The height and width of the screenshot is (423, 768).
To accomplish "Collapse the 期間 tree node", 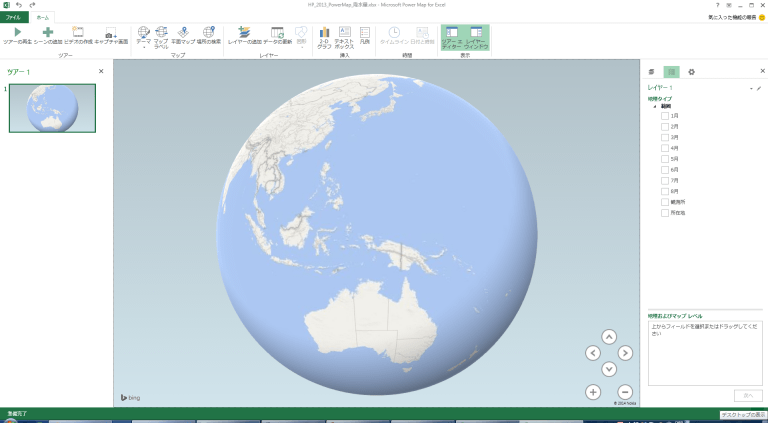I will [x=655, y=106].
